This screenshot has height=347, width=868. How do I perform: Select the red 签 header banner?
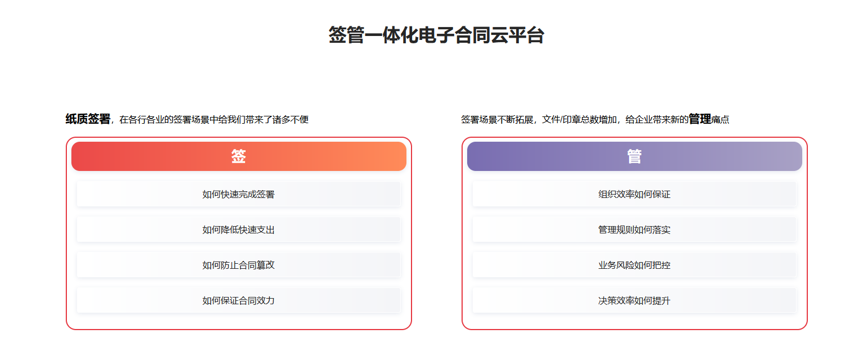point(239,156)
